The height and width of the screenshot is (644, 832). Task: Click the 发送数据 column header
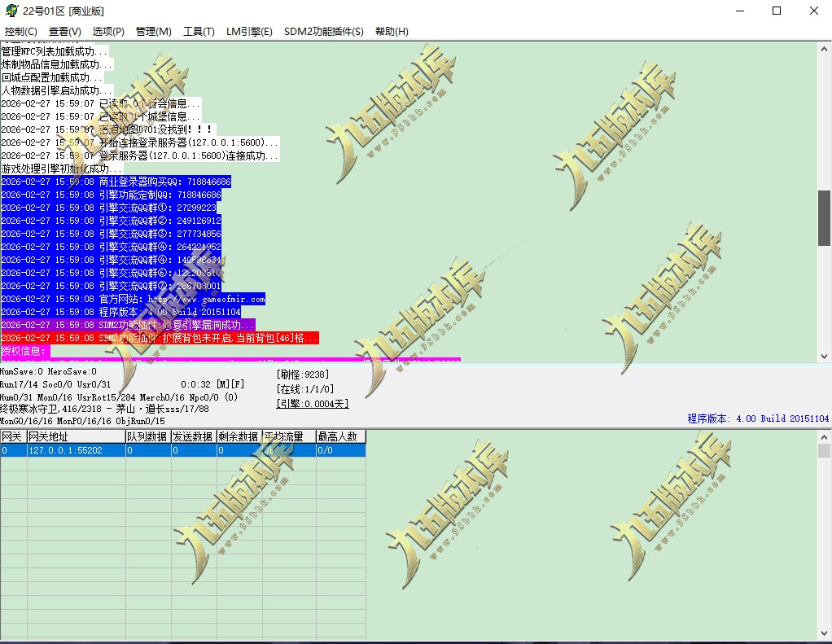click(194, 436)
